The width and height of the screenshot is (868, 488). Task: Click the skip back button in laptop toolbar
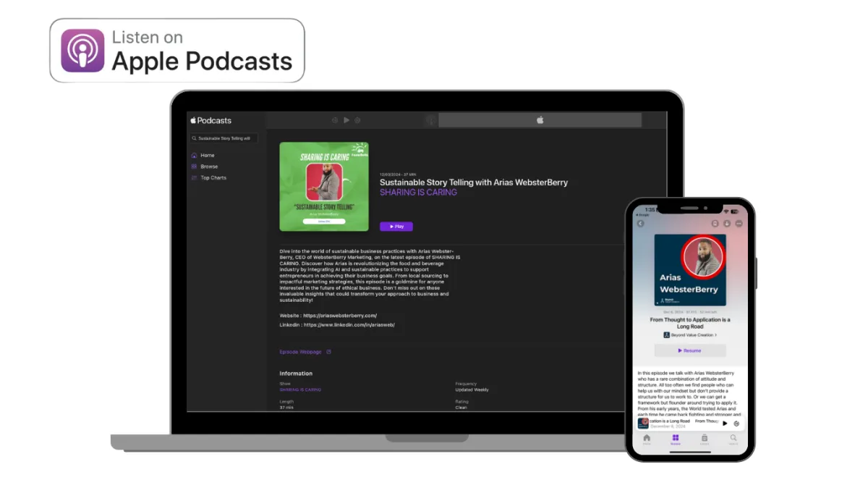(x=335, y=120)
